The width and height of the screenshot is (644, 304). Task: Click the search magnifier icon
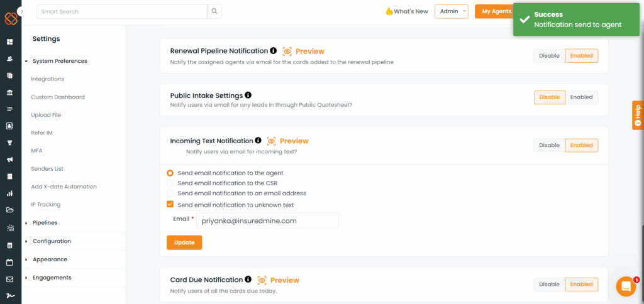point(214,11)
